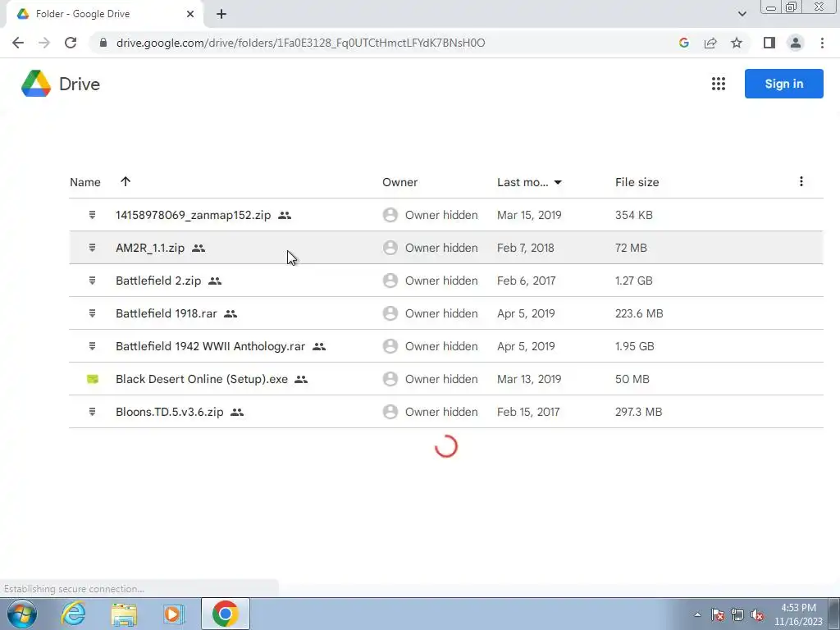Viewport: 840px width, 630px height.
Task: Select Battlefield 1918.rar file
Action: [445, 313]
